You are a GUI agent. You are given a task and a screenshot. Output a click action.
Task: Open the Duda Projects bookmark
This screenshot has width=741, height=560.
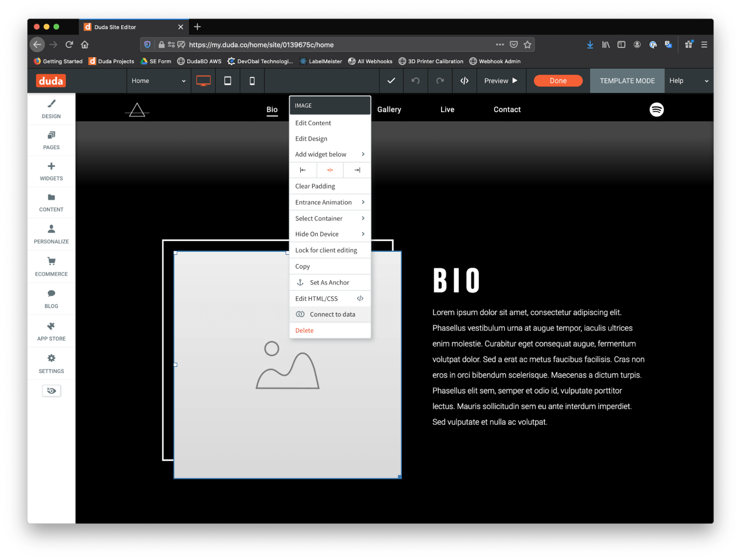(111, 61)
